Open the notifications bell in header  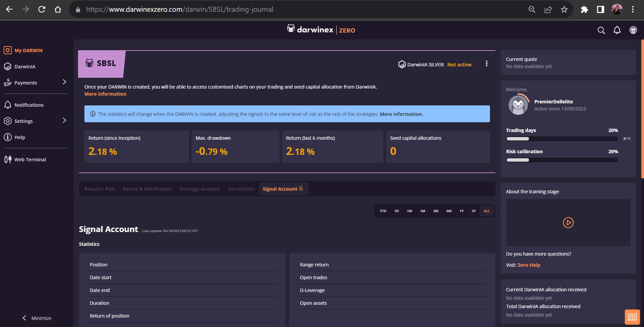tap(617, 30)
